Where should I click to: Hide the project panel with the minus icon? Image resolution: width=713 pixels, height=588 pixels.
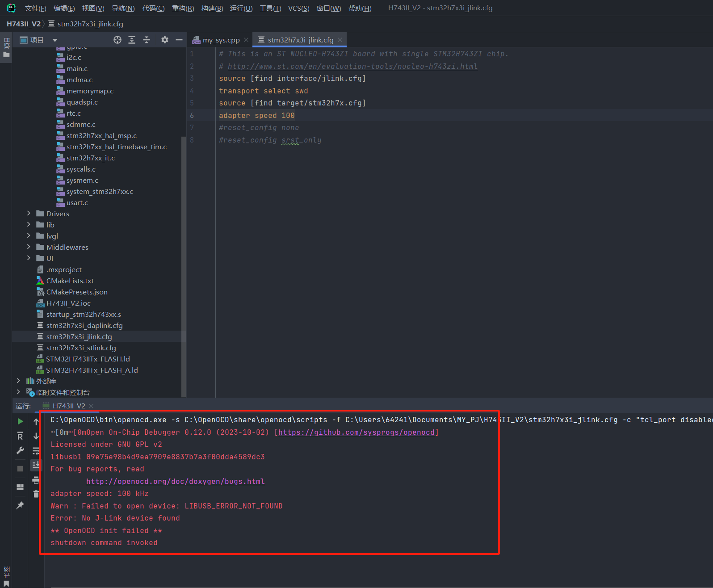tap(179, 40)
